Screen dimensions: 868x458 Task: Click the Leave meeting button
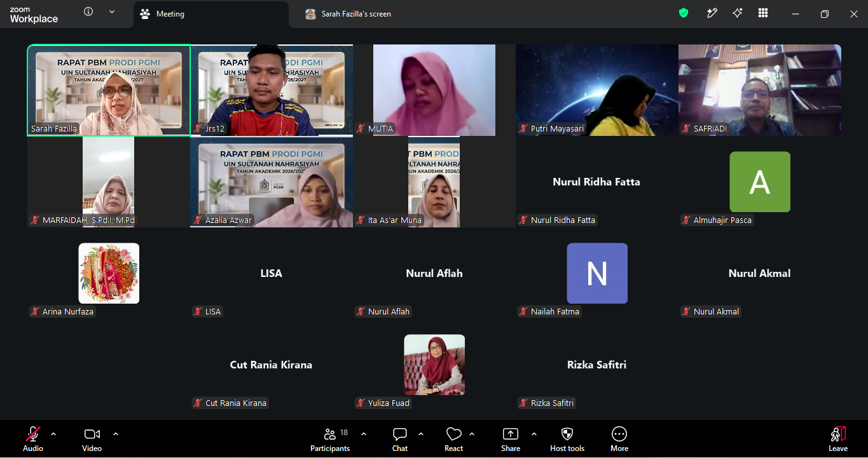838,440
